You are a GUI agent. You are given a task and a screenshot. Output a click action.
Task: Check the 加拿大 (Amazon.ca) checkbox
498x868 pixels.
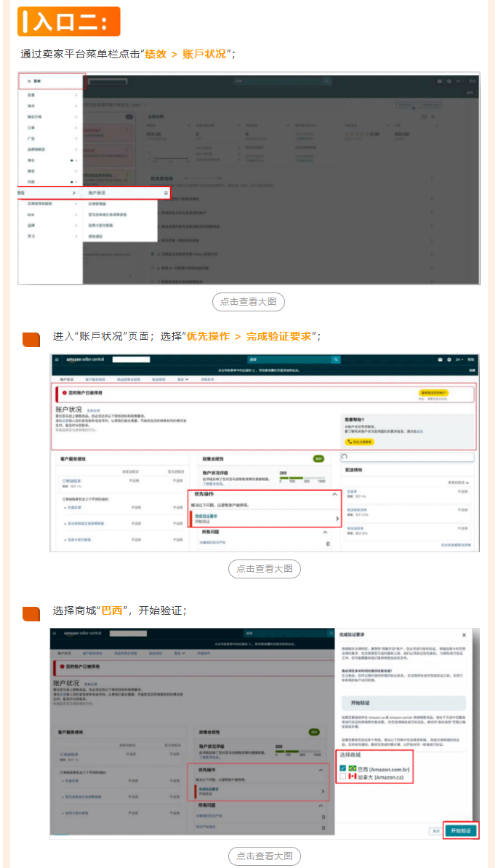[x=343, y=777]
